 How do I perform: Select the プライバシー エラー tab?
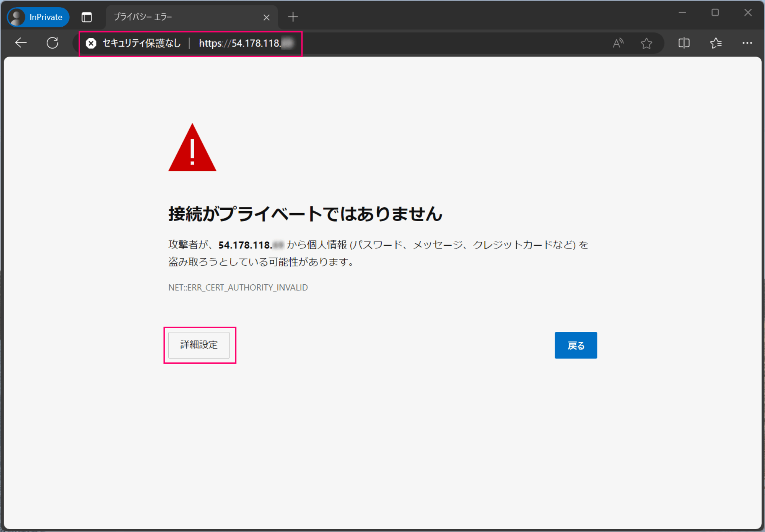point(191,17)
